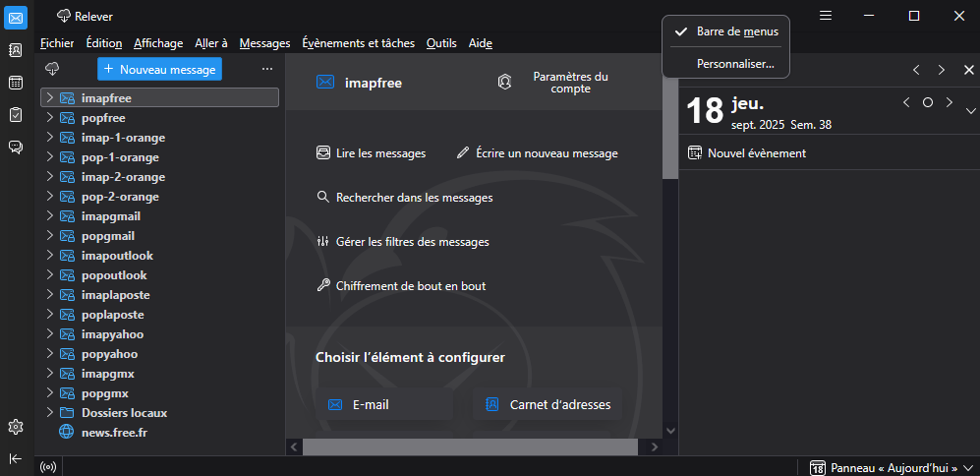Open the Settings gear in sidebar
Screen dimensions: 980x476
pos(16,426)
